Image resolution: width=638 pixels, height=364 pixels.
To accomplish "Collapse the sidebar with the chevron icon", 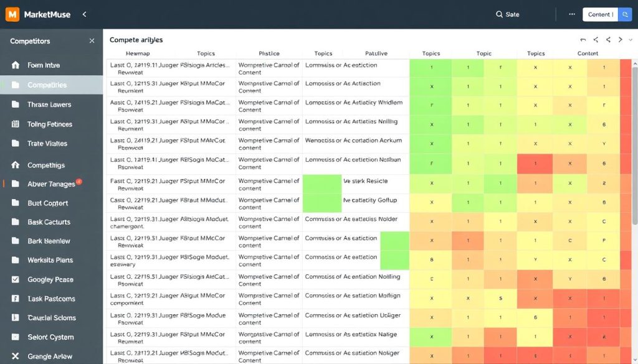I will 85,14.
